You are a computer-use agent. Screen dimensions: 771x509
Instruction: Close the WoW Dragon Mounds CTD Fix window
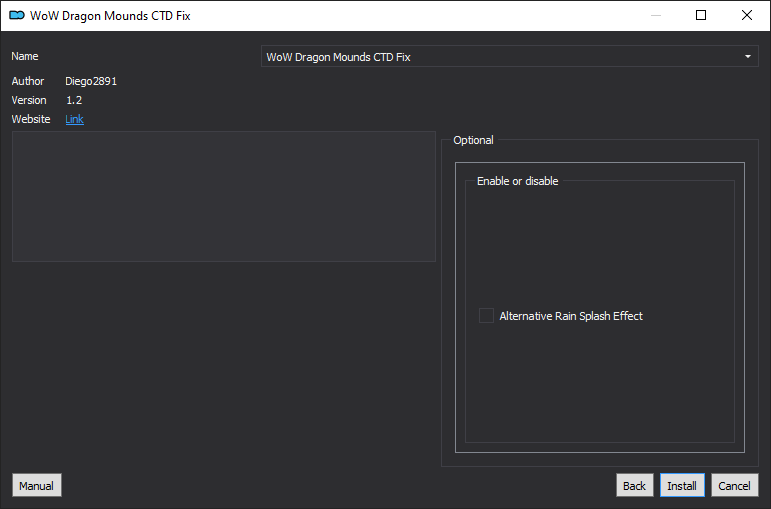click(746, 15)
